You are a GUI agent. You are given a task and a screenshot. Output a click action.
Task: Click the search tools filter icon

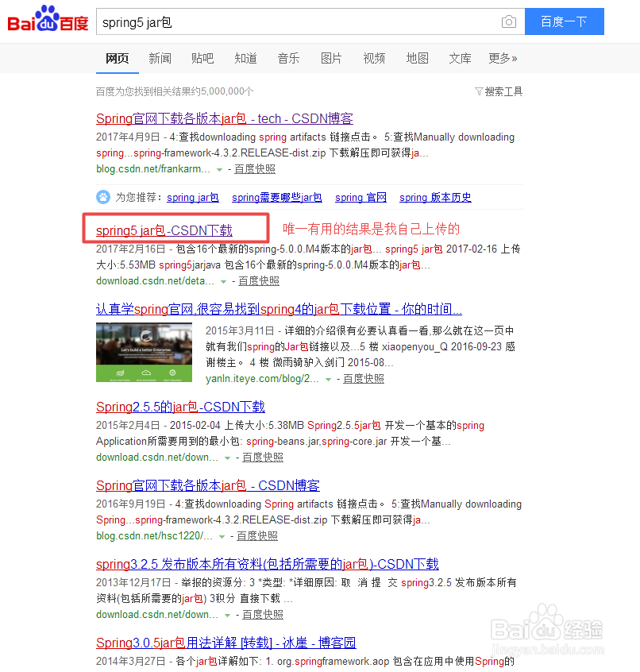coord(479,91)
